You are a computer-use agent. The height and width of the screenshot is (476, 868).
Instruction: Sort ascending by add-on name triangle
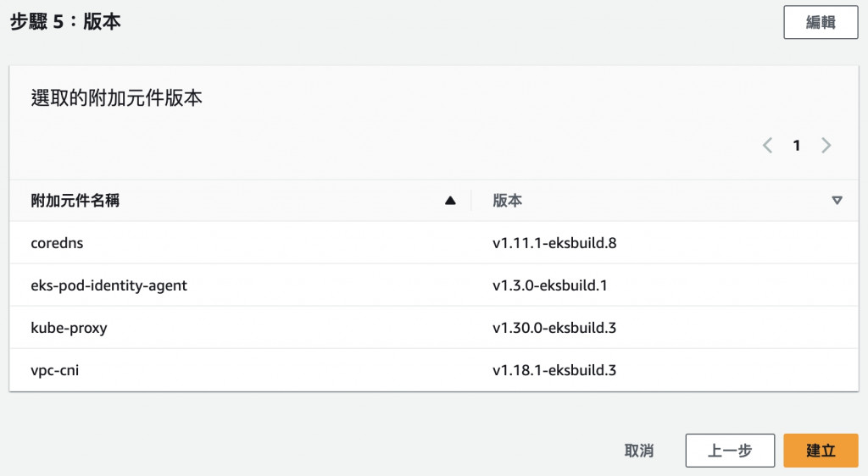tap(450, 201)
